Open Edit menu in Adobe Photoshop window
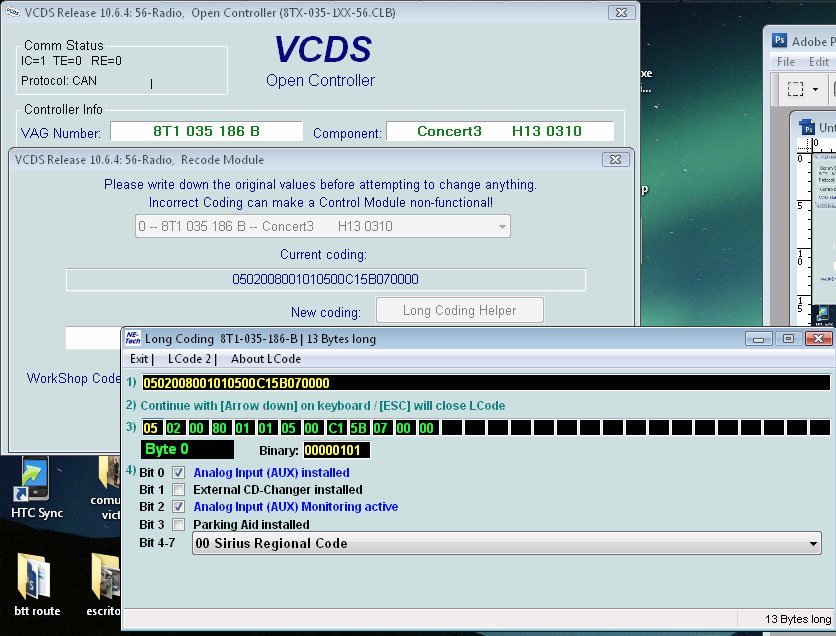Viewport: 836px width, 636px height. 818,62
